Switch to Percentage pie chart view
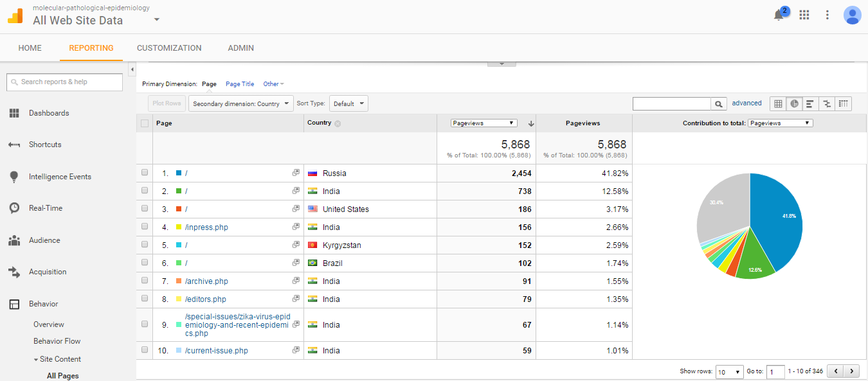This screenshot has height=381, width=868. pyautogui.click(x=794, y=103)
